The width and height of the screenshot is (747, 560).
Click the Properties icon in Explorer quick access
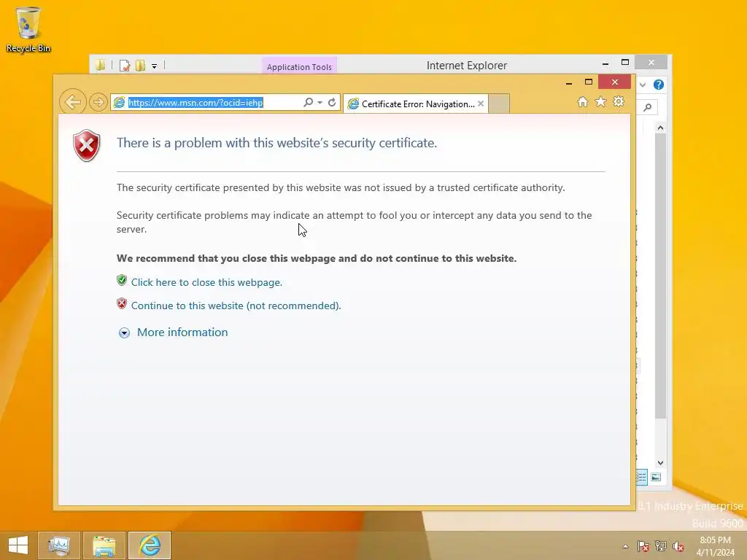pyautogui.click(x=125, y=66)
